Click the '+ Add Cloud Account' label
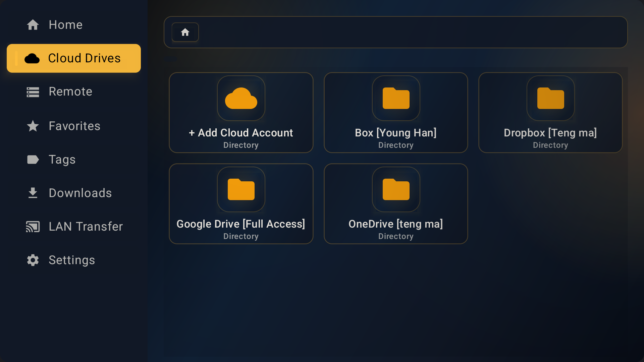 tap(241, 133)
